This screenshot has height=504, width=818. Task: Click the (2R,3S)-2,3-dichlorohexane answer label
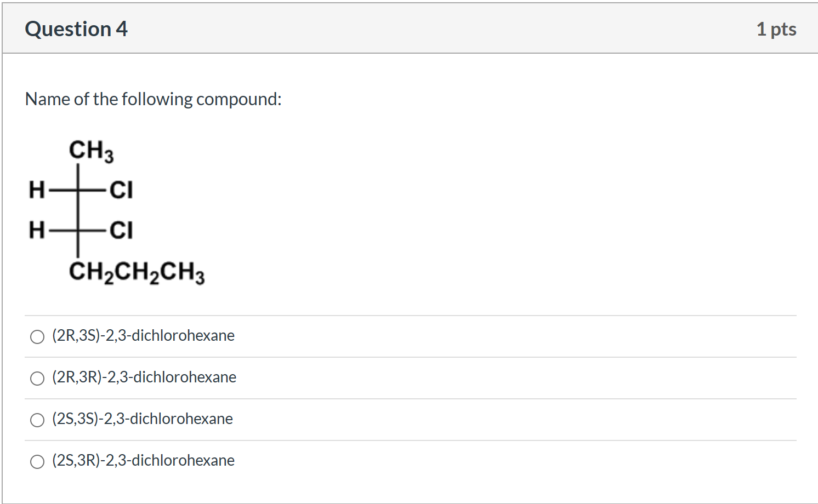[143, 336]
